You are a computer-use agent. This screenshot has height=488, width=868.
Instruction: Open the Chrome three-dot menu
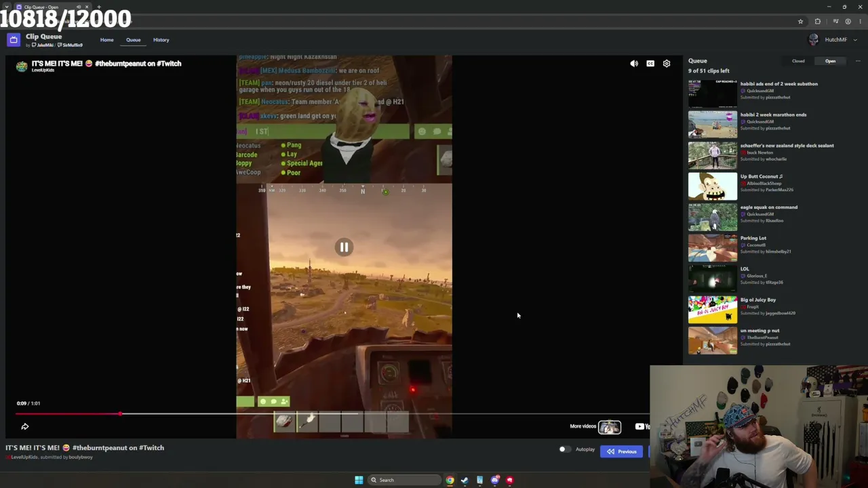(861, 22)
